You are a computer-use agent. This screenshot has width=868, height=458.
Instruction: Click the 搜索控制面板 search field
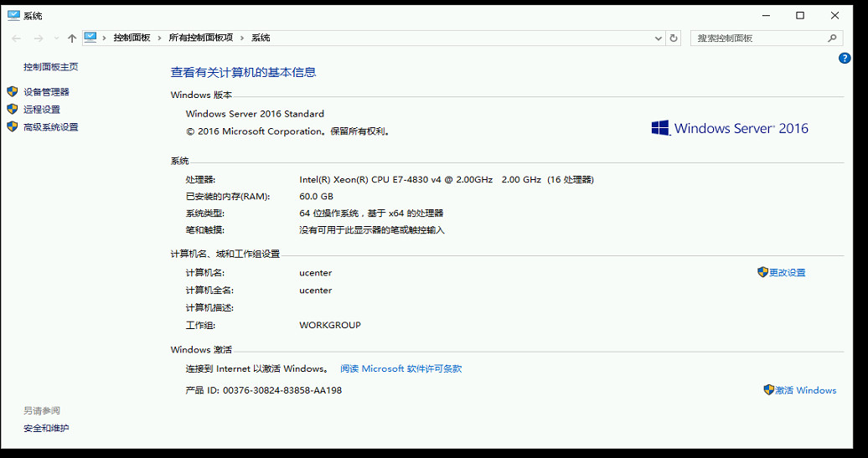(767, 39)
